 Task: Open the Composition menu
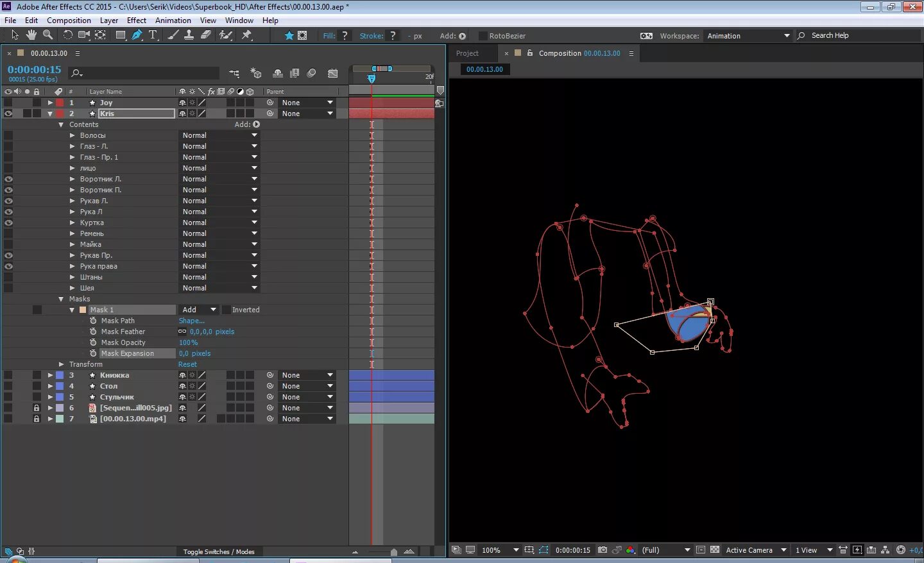(x=69, y=21)
